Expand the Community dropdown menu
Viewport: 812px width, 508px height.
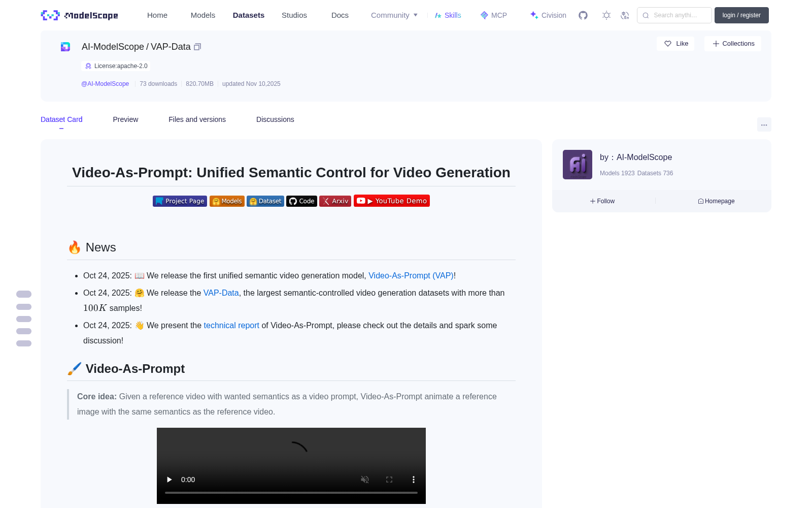[394, 15]
